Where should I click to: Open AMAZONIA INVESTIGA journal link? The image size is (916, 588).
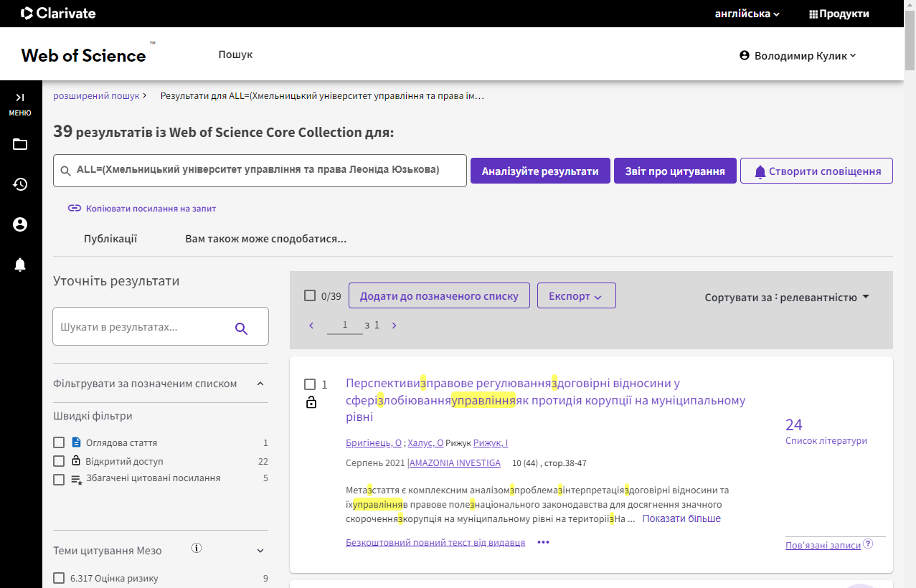[x=455, y=463]
